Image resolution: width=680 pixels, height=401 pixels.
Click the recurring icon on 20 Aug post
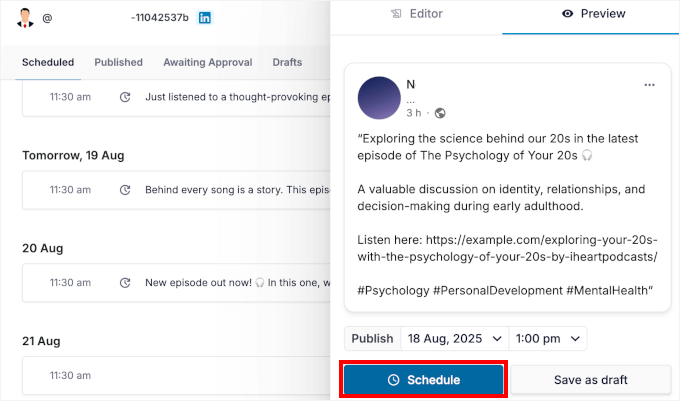pos(125,282)
